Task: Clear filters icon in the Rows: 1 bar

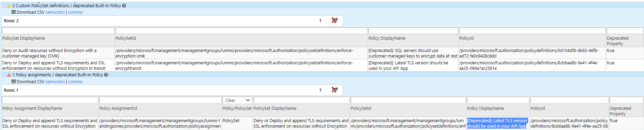Action: pyautogui.click(x=334, y=90)
